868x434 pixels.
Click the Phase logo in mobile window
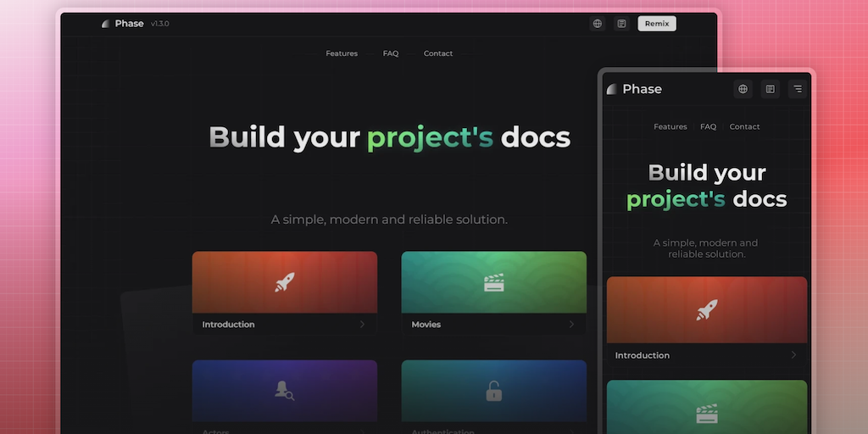(634, 89)
